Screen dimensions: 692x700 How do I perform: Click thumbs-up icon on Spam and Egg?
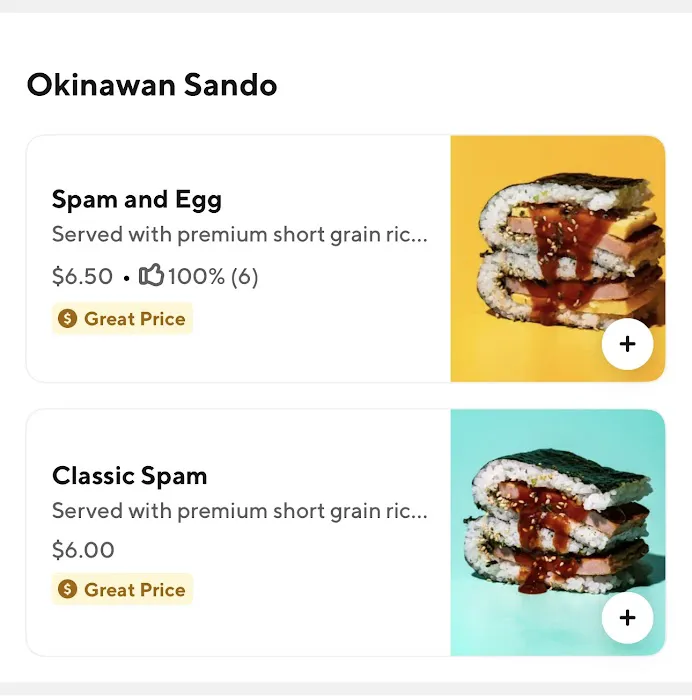(151, 275)
